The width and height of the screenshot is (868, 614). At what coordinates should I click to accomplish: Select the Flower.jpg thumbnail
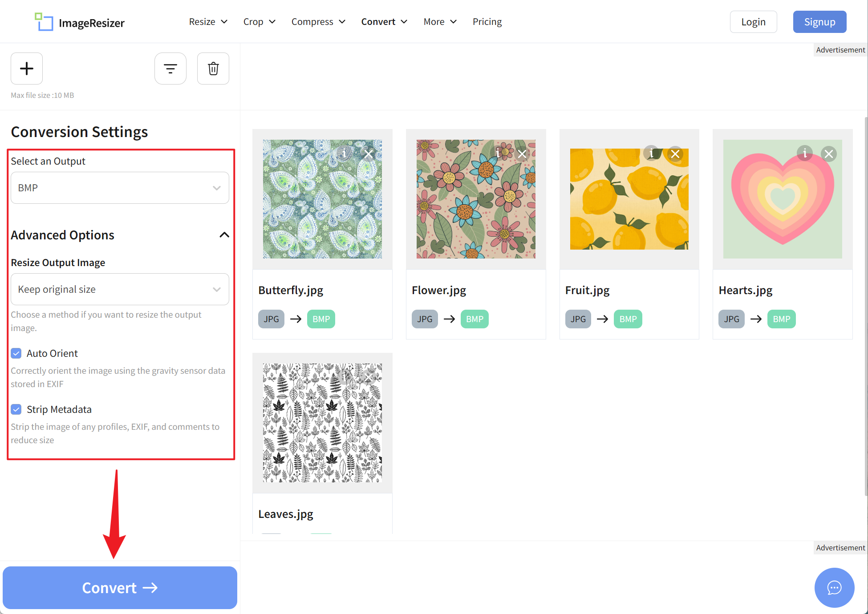[476, 199]
